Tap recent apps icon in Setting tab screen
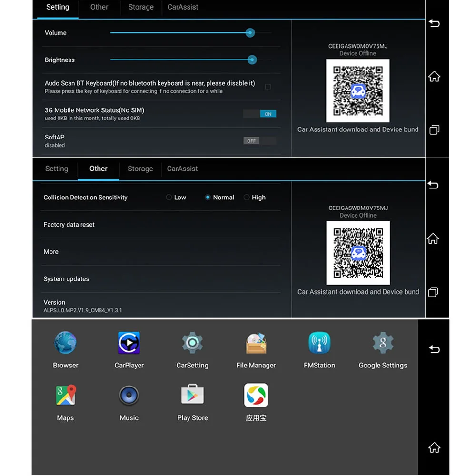Viewport: 476px width, 476px height. [435, 130]
